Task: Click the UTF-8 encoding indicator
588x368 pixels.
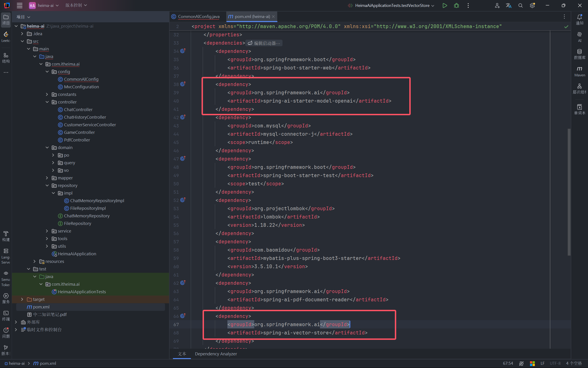Action: (x=555, y=363)
